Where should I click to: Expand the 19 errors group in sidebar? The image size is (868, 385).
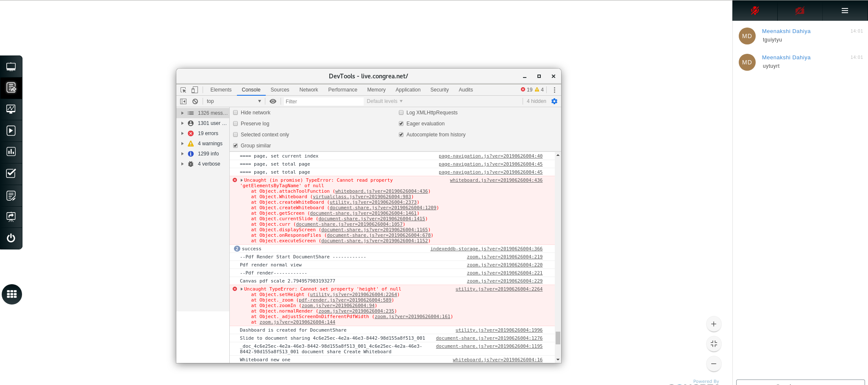pos(183,133)
